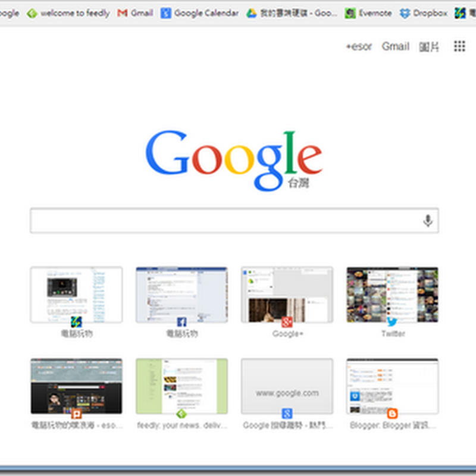476x476 pixels.
Task: Click the Google Drive triangle bookmark icon
Action: coord(251,13)
